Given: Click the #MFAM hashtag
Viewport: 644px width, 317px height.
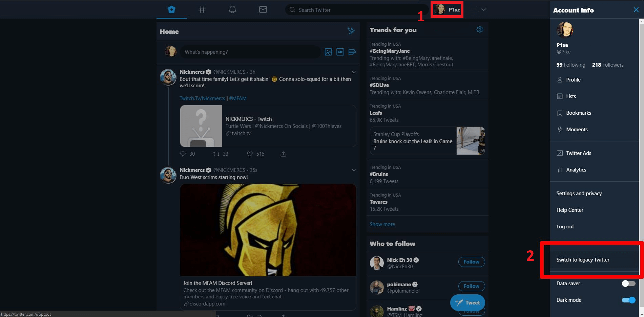Looking at the screenshot, I should pyautogui.click(x=238, y=98).
